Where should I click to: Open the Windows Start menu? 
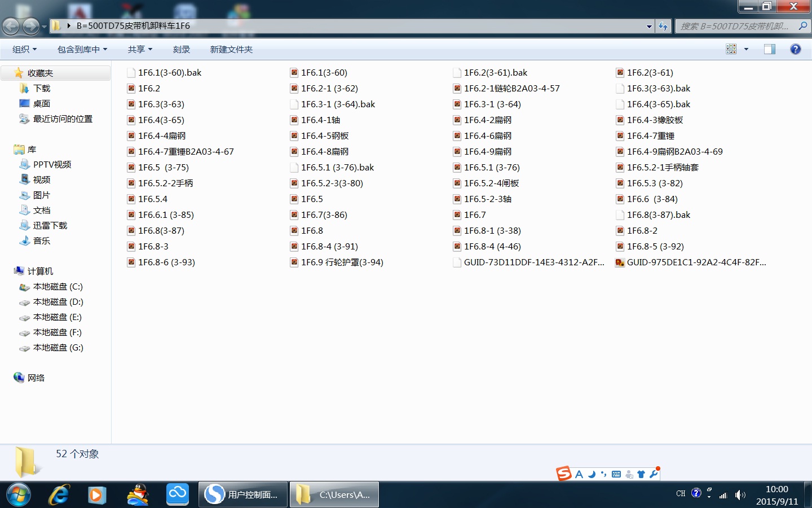[18, 495]
